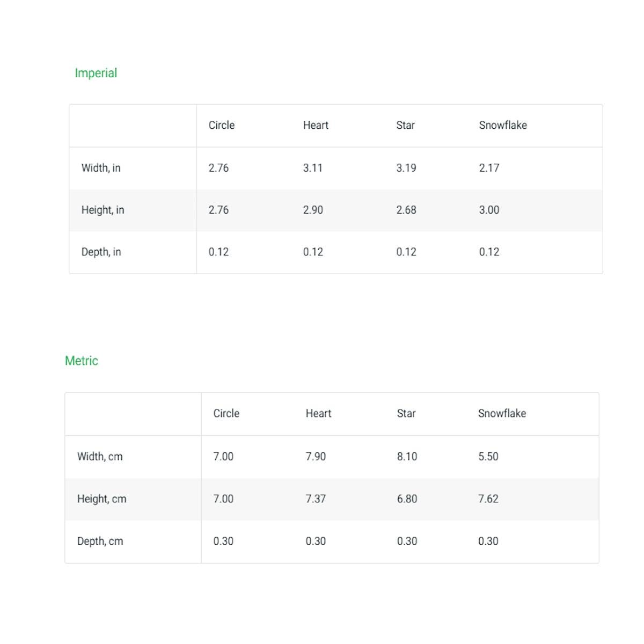Select the "Width, in" row label
The image size is (644, 644).
101,168
